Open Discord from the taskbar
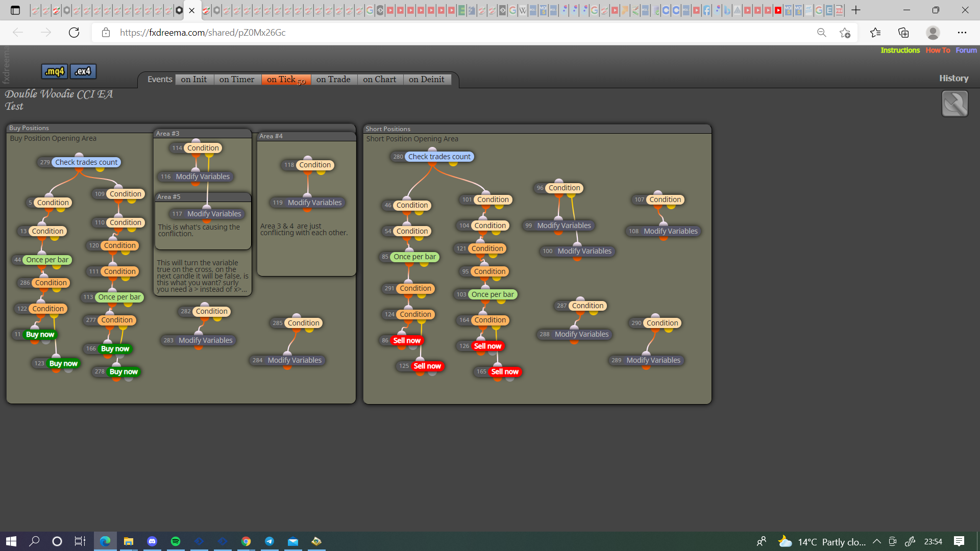Screen dimensions: 980x551 [x=152, y=541]
